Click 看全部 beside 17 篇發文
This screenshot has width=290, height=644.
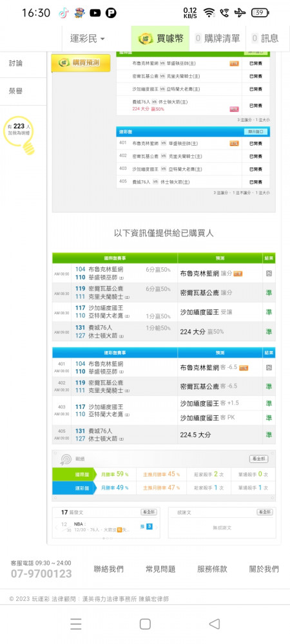pyautogui.click(x=149, y=512)
